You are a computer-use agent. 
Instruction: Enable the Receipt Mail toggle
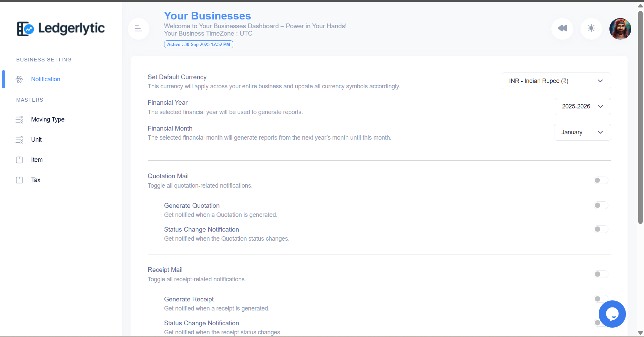(600, 274)
